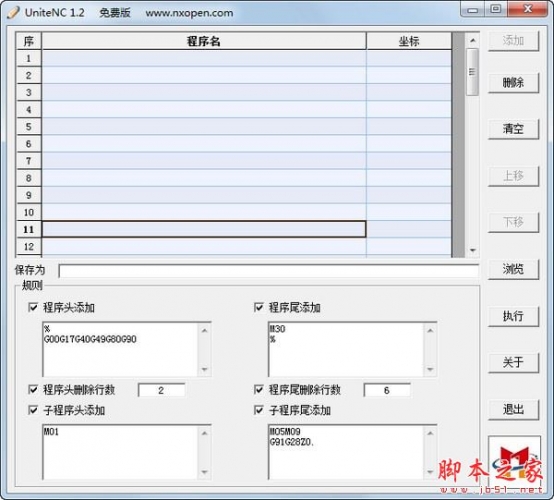Disable the 子程序头添加 checkbox
554x500 pixels.
(33, 410)
